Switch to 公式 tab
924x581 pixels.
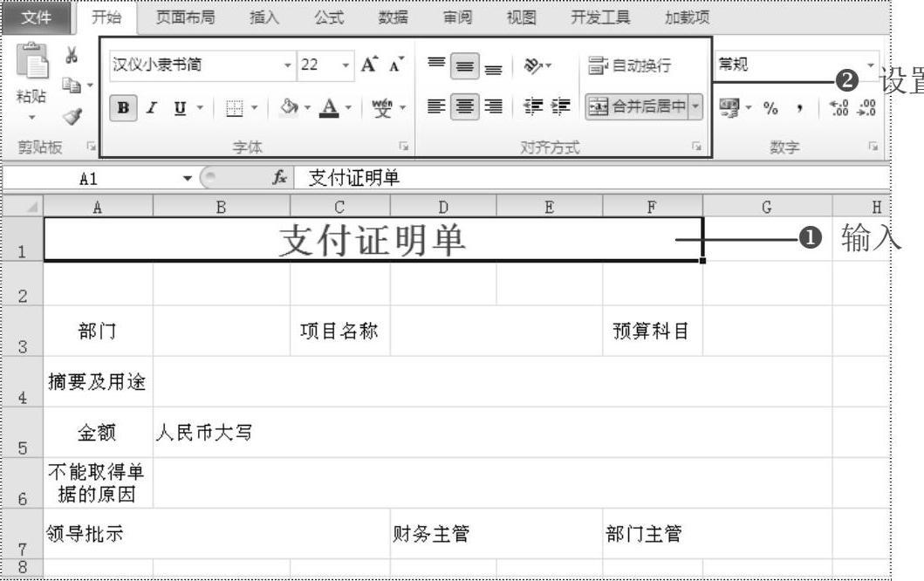[x=329, y=17]
